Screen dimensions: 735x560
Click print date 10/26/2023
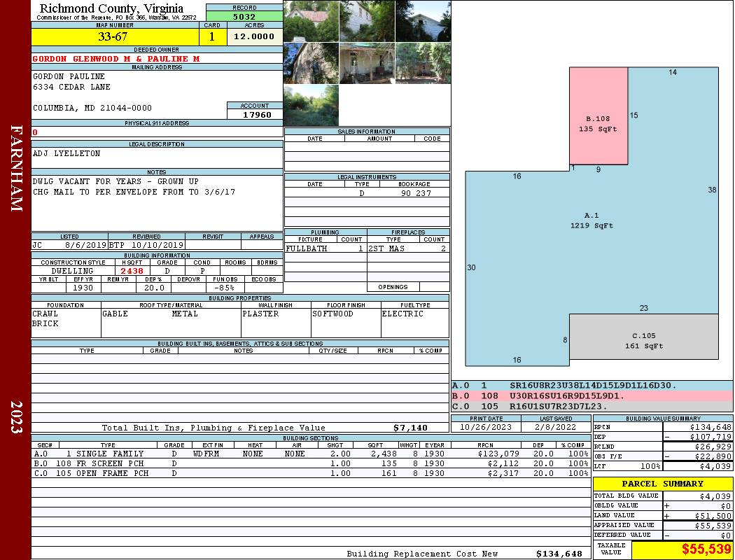pyautogui.click(x=486, y=427)
